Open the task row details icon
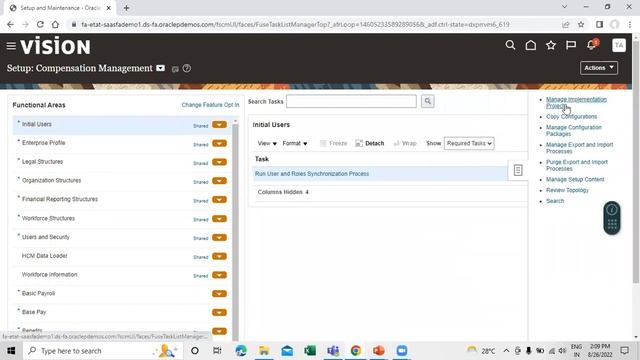Viewport: 640px width, 360px height. 518,170
